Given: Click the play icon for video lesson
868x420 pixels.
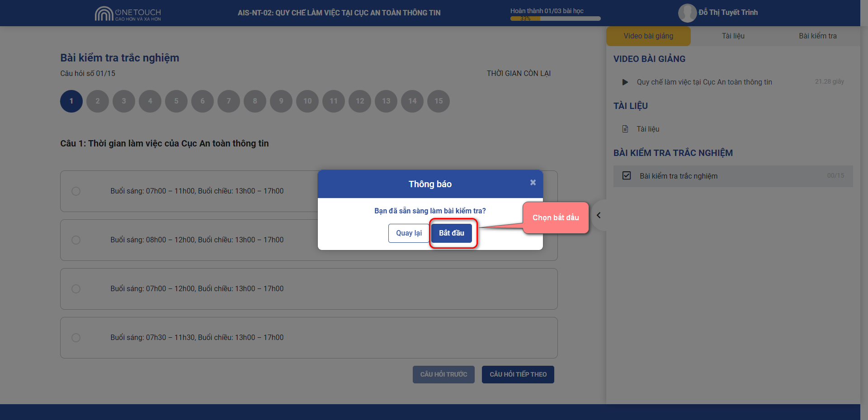Looking at the screenshot, I should point(625,82).
